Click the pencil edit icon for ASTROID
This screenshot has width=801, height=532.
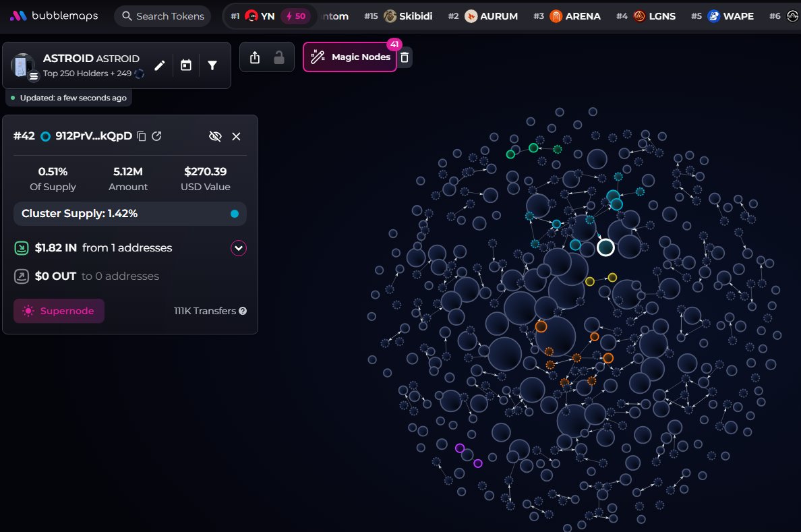159,65
